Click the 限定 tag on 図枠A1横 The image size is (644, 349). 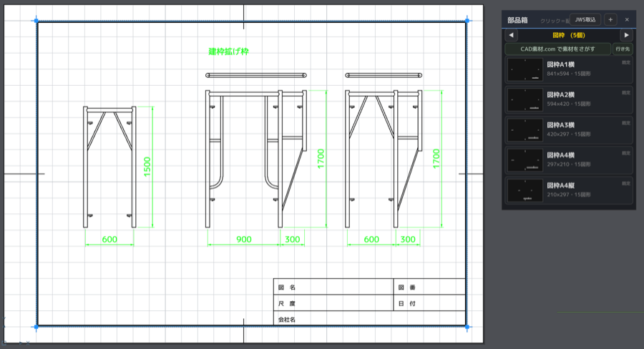coord(626,62)
